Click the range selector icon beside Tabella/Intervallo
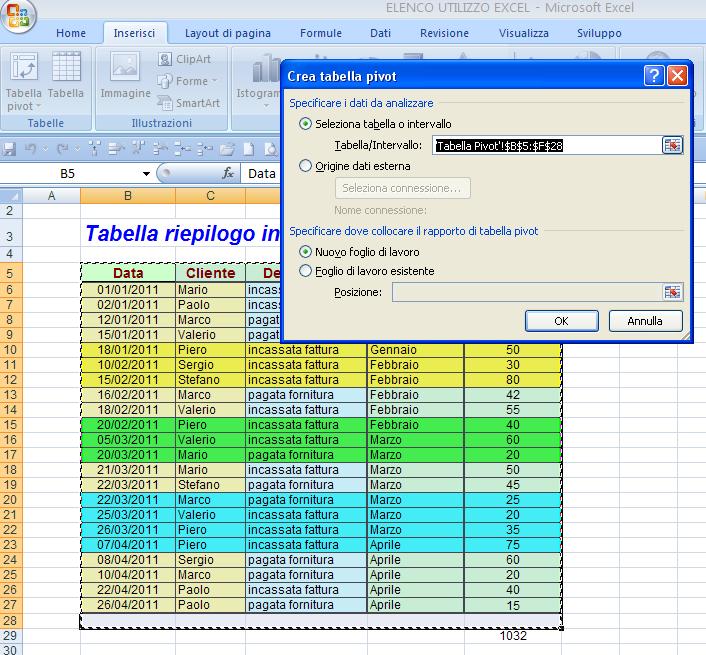This screenshot has width=706, height=655. 672,145
